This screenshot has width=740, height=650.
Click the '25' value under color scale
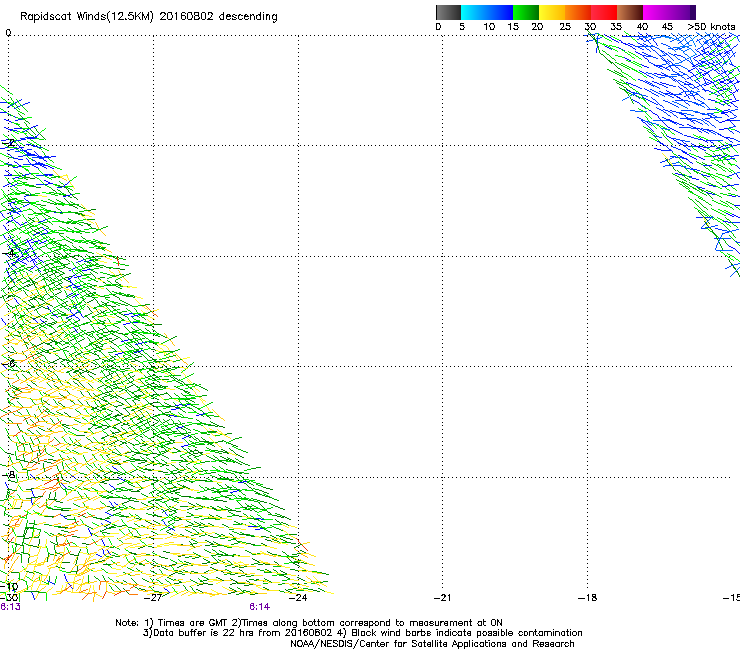(x=565, y=27)
